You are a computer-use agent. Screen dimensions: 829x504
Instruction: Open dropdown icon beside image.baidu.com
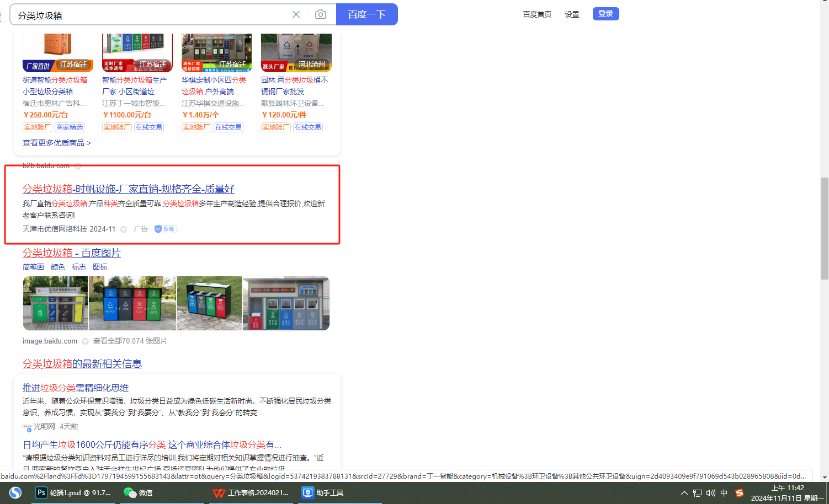85,341
